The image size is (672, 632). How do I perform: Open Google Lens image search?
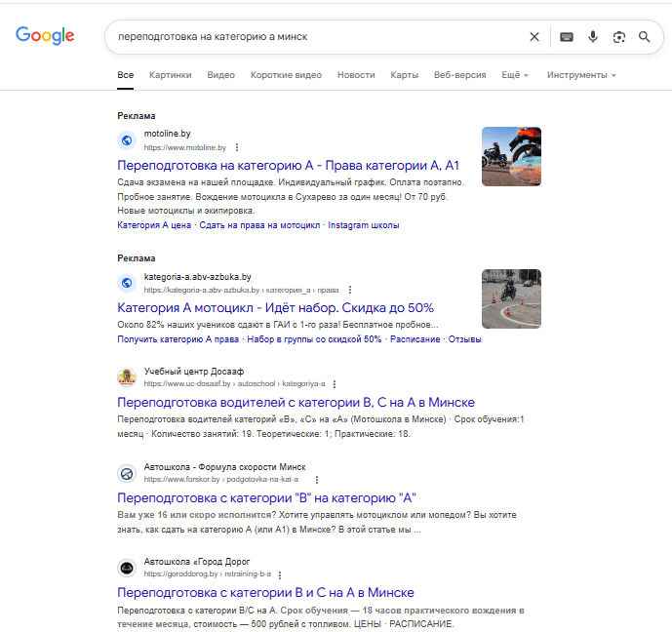click(x=619, y=37)
